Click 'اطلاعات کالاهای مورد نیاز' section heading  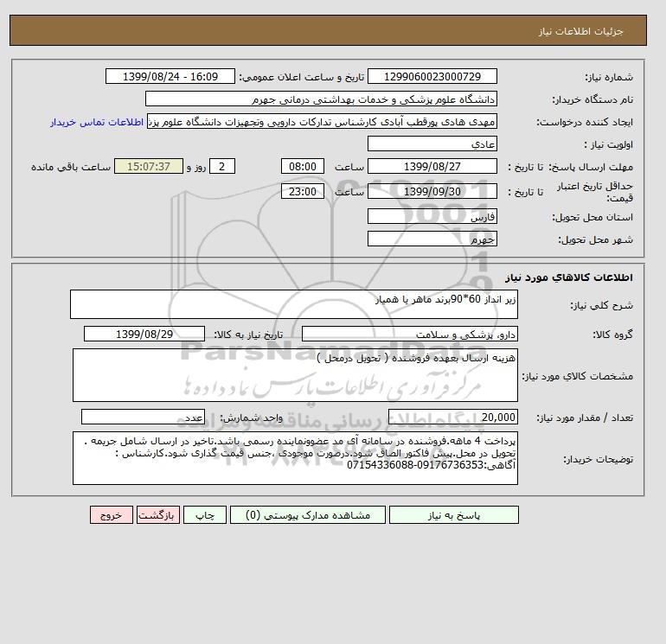pyautogui.click(x=569, y=277)
